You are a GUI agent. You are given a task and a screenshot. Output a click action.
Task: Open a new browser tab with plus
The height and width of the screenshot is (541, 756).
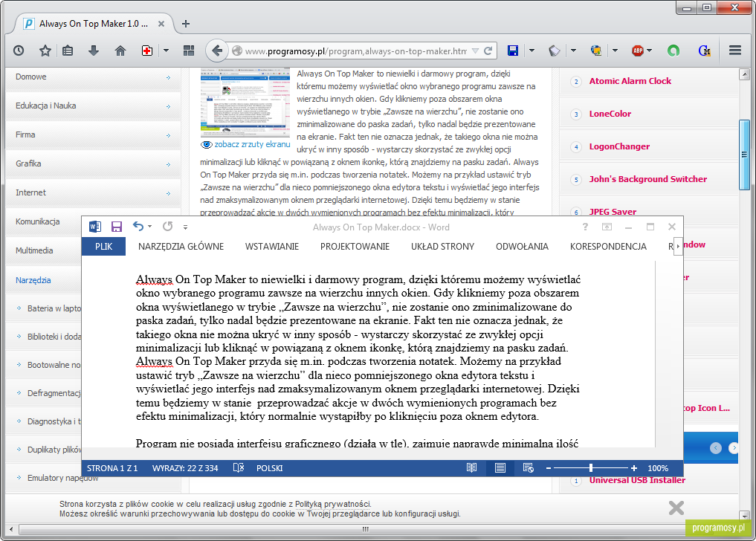[x=186, y=24]
